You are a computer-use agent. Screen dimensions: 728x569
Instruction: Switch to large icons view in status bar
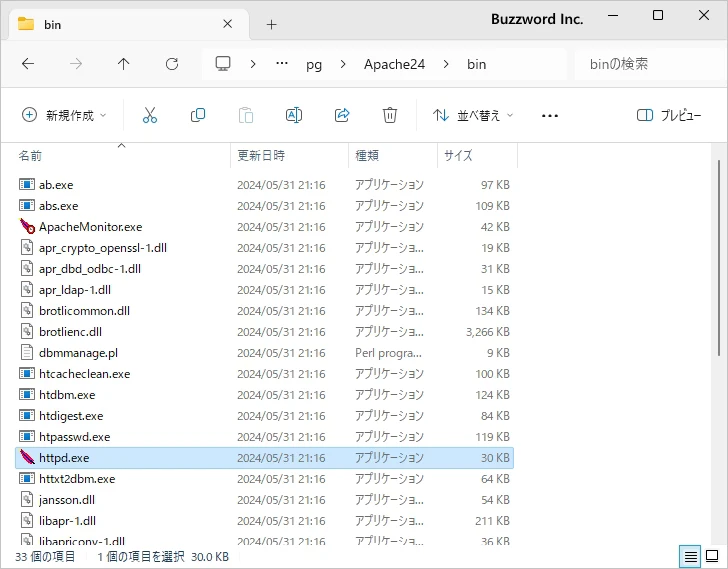712,556
